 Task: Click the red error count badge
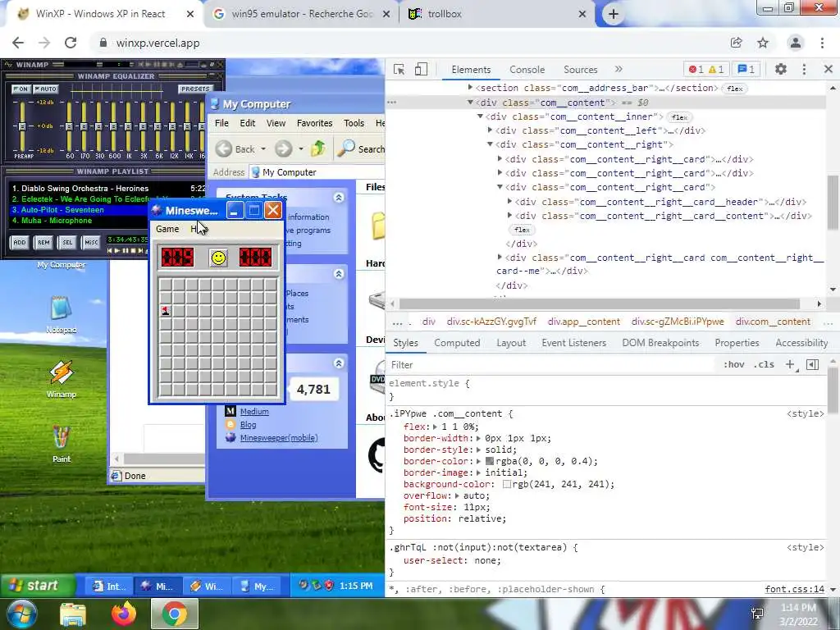tap(696, 69)
